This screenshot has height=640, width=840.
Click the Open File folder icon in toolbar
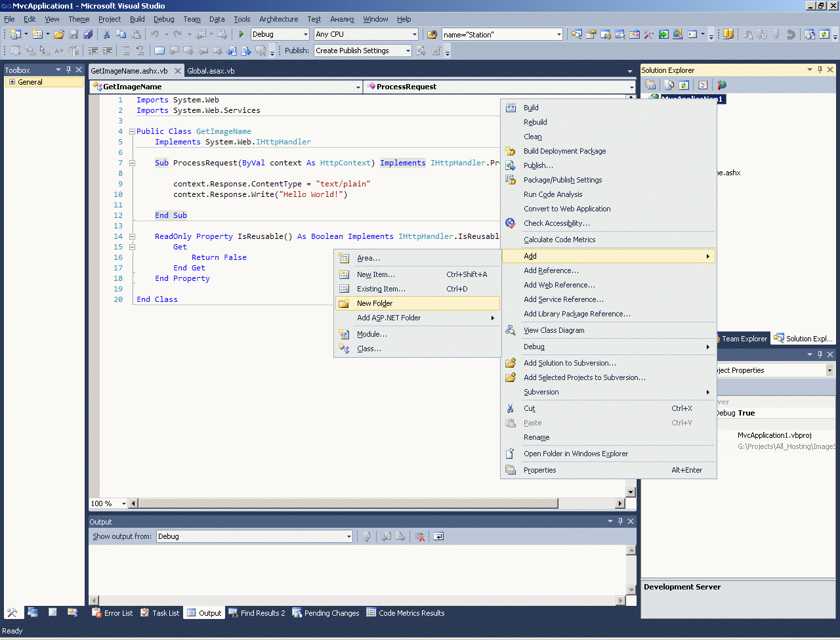tap(59, 34)
